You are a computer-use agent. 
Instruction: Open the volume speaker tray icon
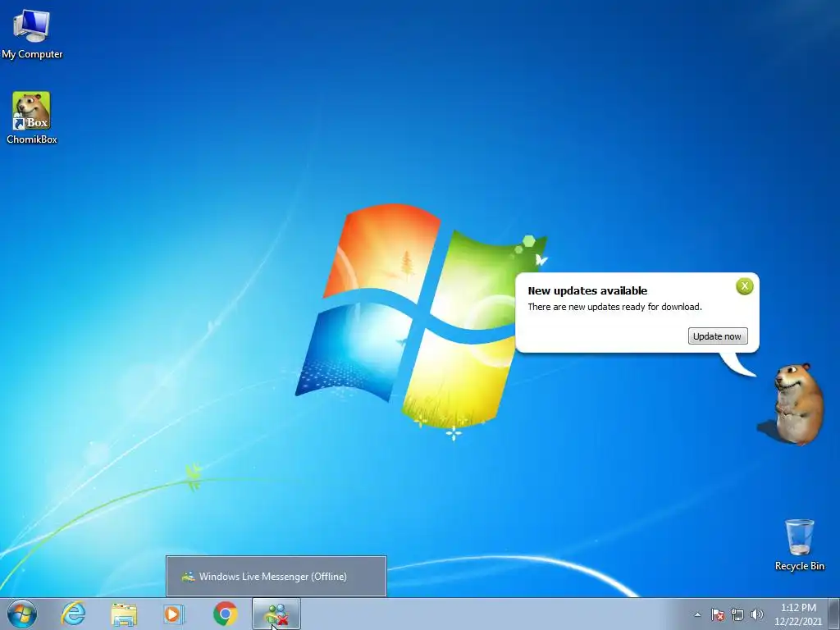(x=756, y=614)
